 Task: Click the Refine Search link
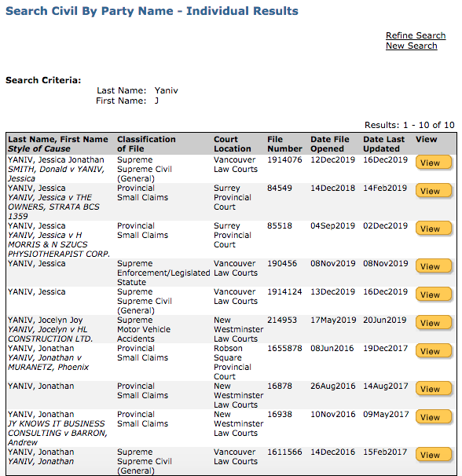[x=416, y=35]
